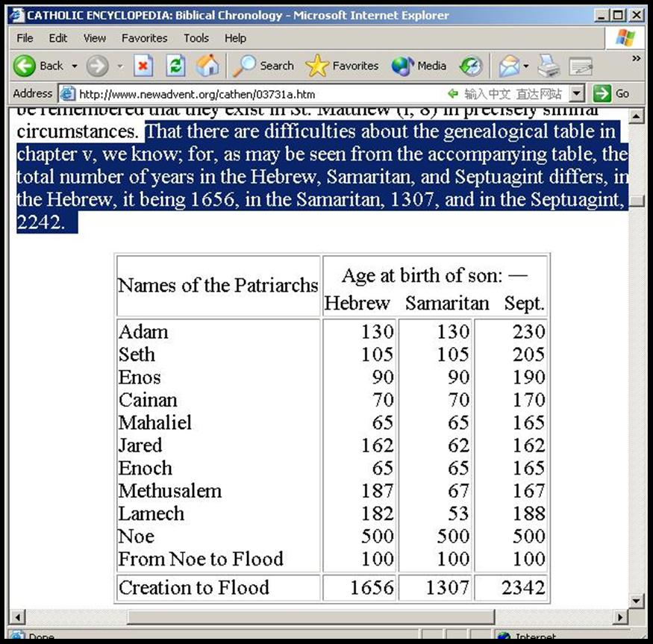Viewport: 653px width, 644px height.
Task: Click the vertical scrollbar thumb
Action: (636, 201)
